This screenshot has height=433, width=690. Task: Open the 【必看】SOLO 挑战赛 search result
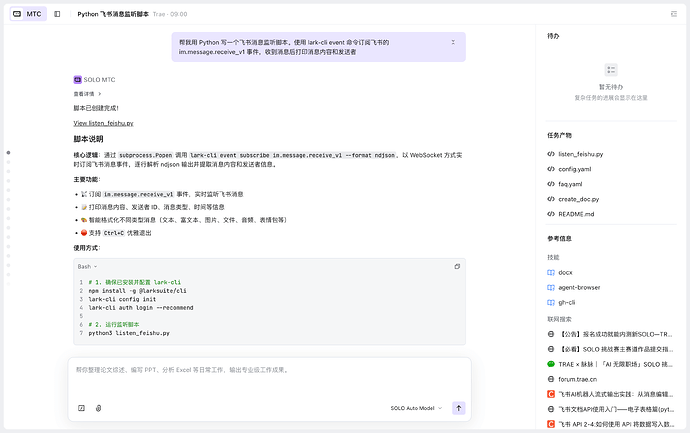point(615,349)
